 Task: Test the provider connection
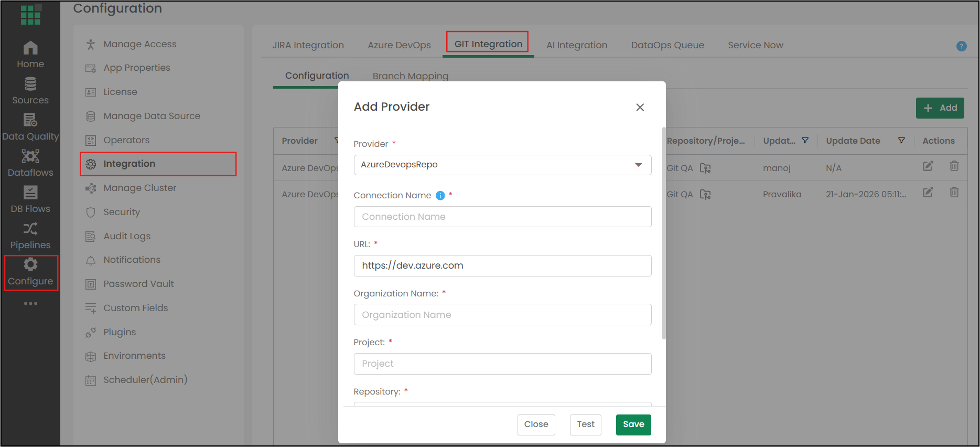[586, 424]
